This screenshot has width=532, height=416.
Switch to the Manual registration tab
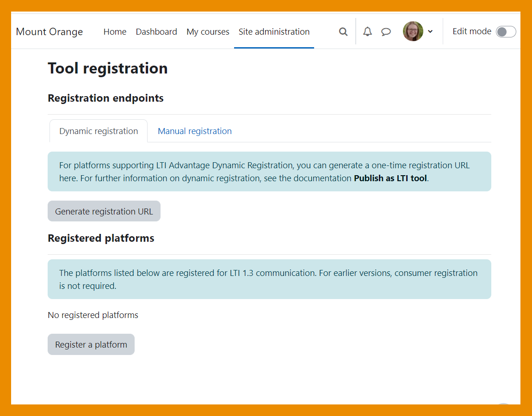(x=195, y=131)
